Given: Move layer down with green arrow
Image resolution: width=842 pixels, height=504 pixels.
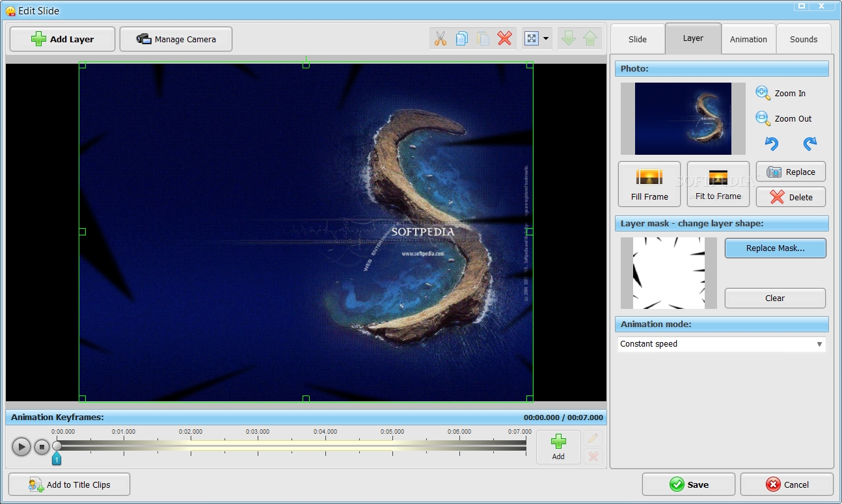Looking at the screenshot, I should click(x=569, y=39).
